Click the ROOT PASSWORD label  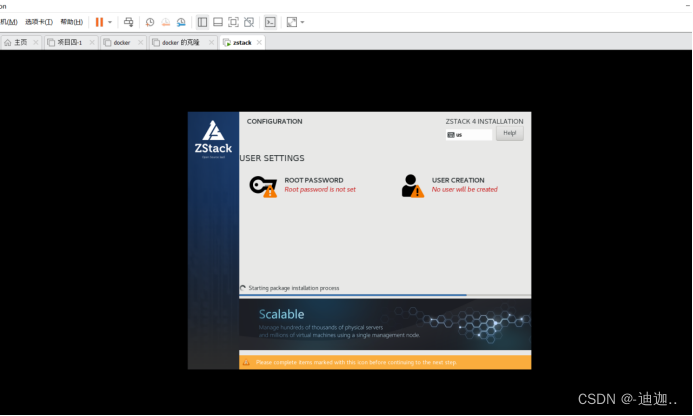(x=314, y=180)
